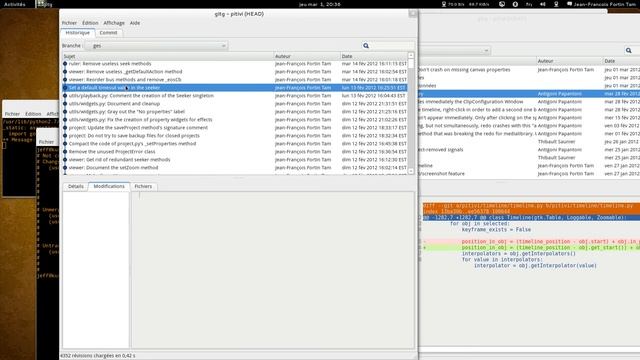Image resolution: width=640 pixels, height=360 pixels.
Task: Click Auteur column header in background gitg window
Action: pyautogui.click(x=569, y=61)
